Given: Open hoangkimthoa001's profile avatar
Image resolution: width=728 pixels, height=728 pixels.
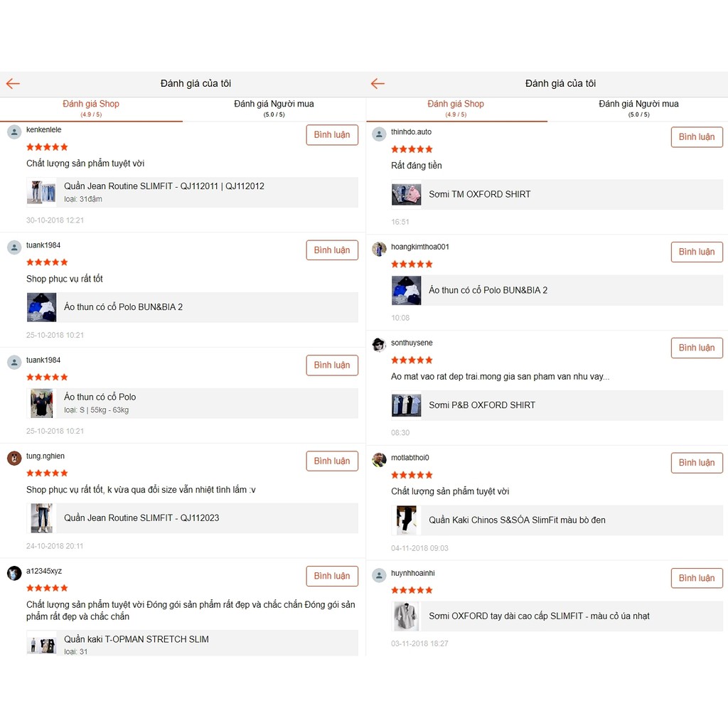Looking at the screenshot, I should coord(379,249).
